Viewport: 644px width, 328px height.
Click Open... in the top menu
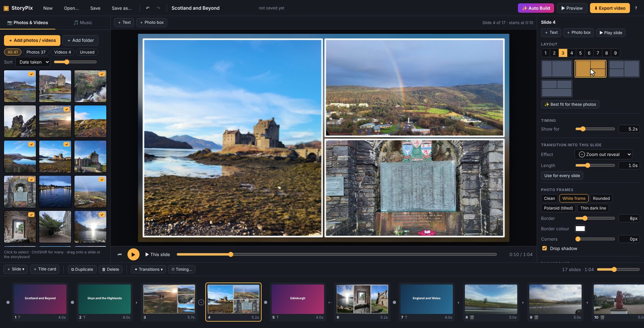pos(71,8)
